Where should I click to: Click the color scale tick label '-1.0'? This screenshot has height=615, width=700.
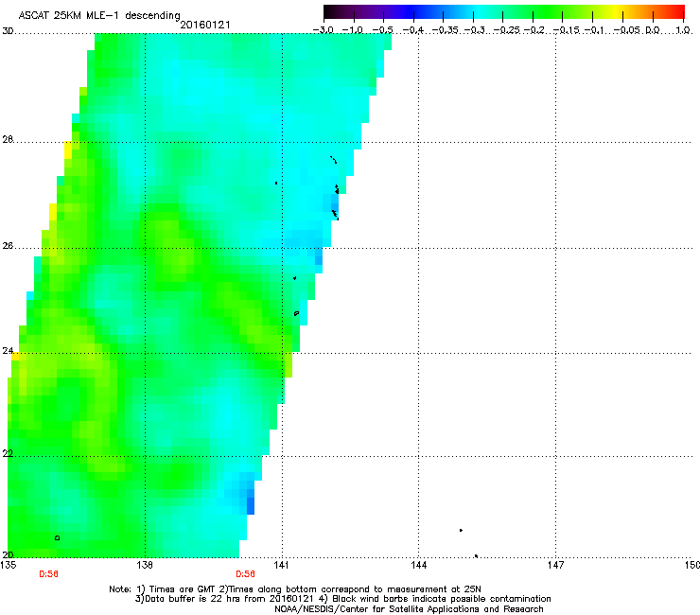pyautogui.click(x=353, y=30)
